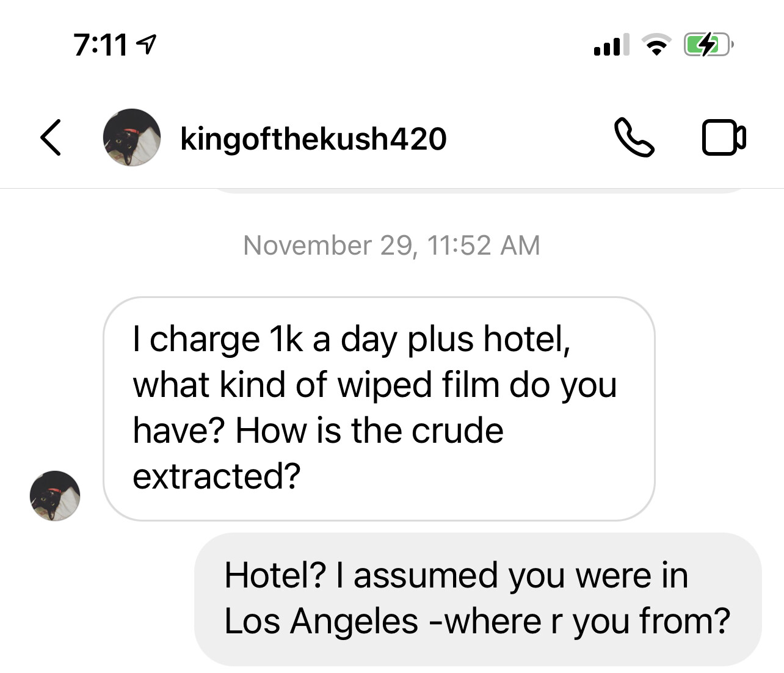Tap the back arrow chevron
This screenshot has width=784, height=673.
tap(51, 138)
